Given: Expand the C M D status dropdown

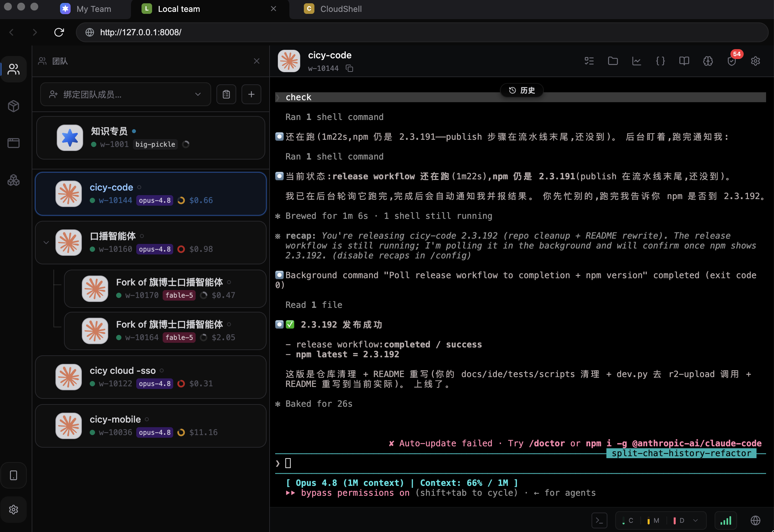Looking at the screenshot, I should coord(660,520).
